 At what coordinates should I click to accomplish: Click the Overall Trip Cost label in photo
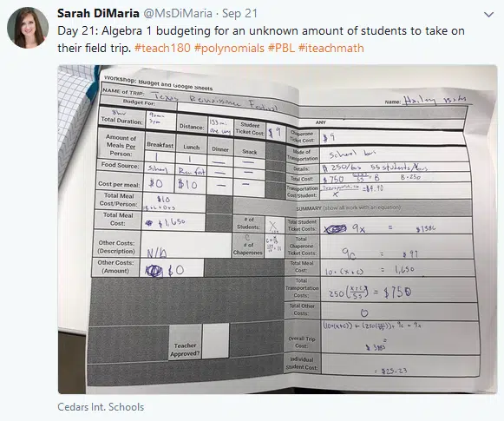point(302,342)
